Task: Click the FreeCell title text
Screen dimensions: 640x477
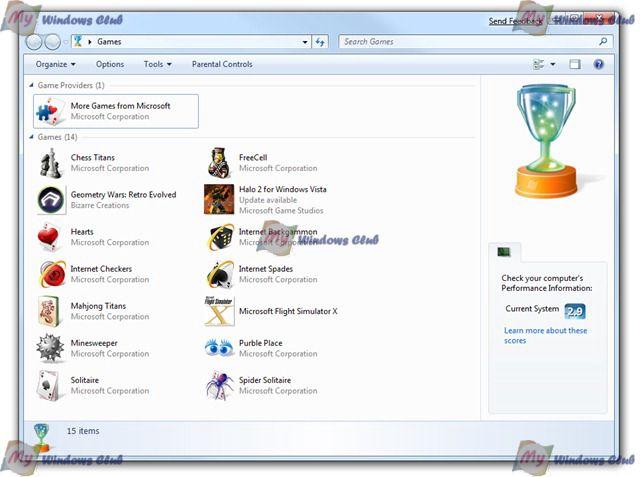Action: [253, 158]
